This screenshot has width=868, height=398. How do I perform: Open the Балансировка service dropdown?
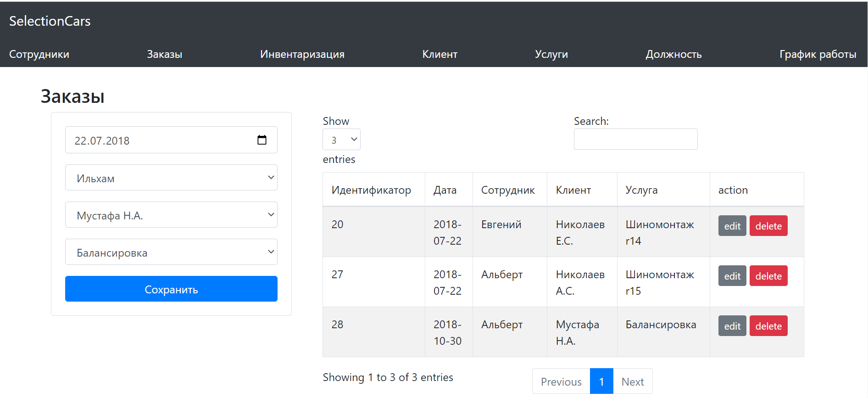point(171,252)
